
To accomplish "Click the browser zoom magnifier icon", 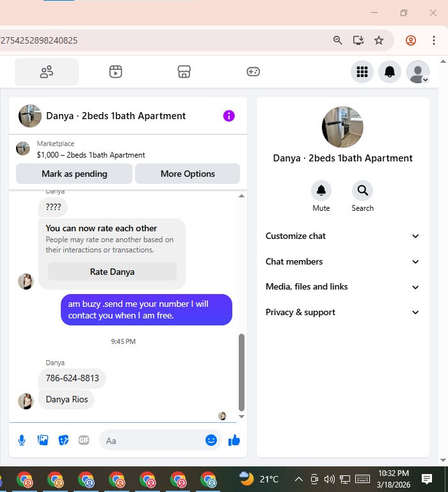I will pos(338,40).
